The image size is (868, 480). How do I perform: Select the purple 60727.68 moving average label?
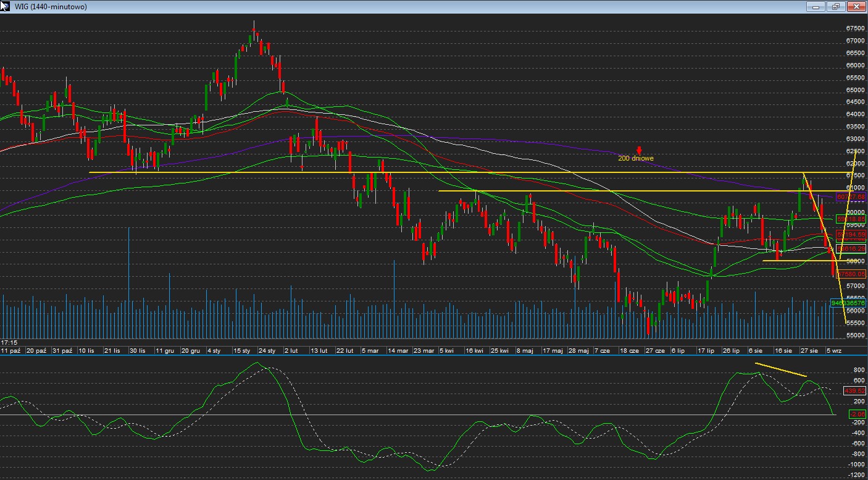pos(851,196)
